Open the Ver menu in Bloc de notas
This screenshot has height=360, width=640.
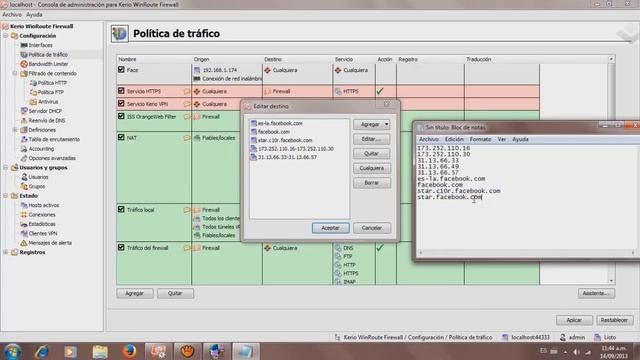[502, 139]
